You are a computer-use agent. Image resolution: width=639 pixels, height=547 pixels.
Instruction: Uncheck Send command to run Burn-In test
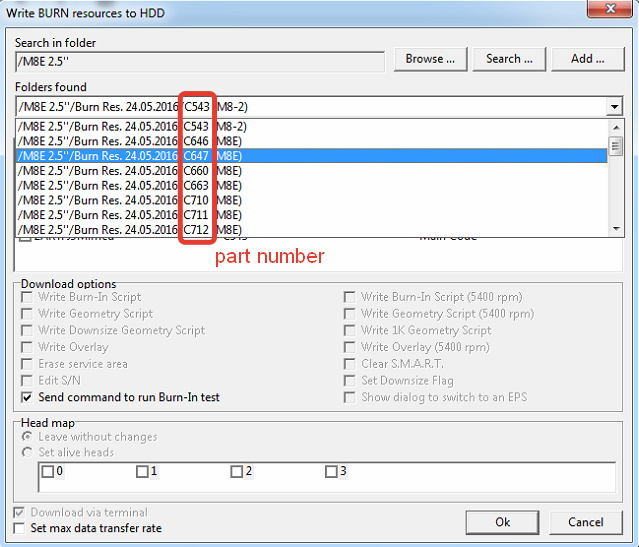click(x=27, y=398)
